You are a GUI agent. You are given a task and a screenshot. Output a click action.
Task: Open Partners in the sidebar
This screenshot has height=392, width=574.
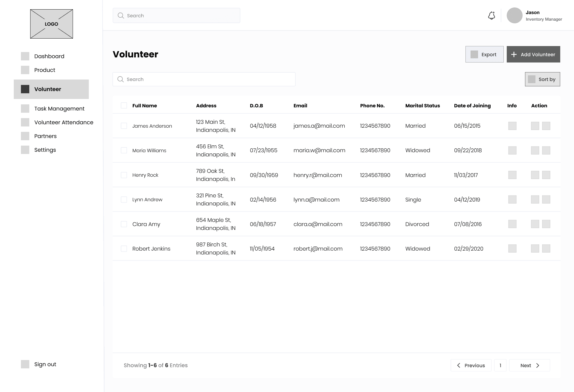pos(45,136)
